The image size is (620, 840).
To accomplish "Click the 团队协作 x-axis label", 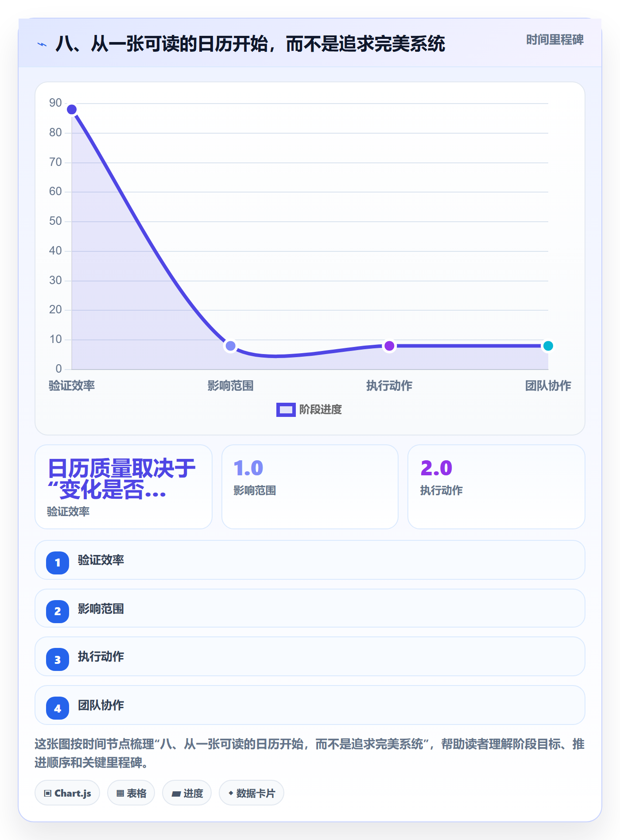I will pos(548,386).
